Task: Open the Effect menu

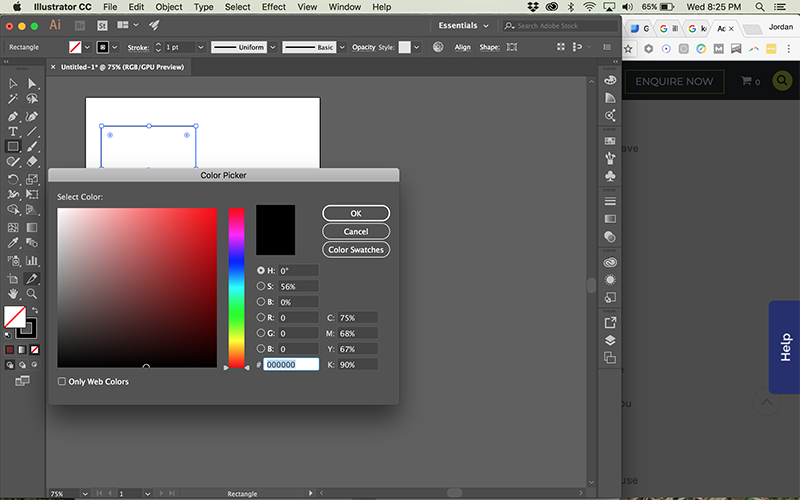Action: click(273, 7)
